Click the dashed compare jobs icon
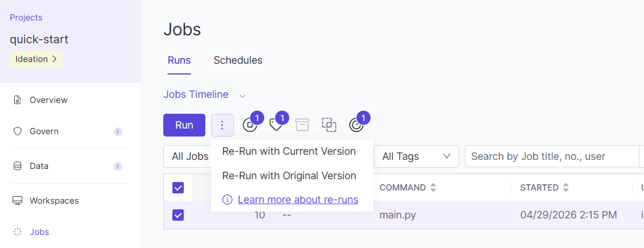Screen dimensions: 644x248 pyautogui.click(x=329, y=125)
